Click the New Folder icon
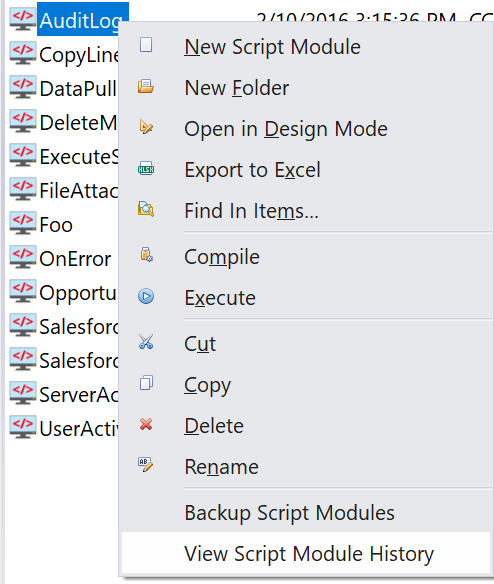 [146, 86]
